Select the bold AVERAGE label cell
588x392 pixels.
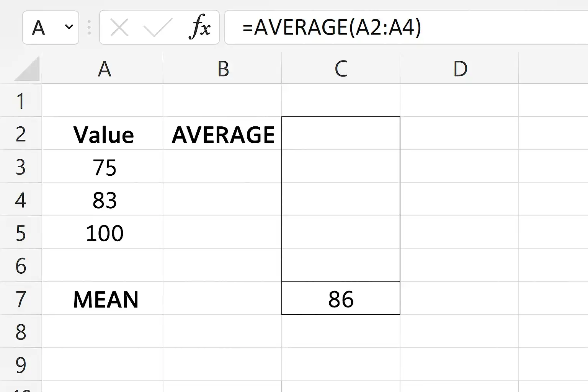(223, 135)
